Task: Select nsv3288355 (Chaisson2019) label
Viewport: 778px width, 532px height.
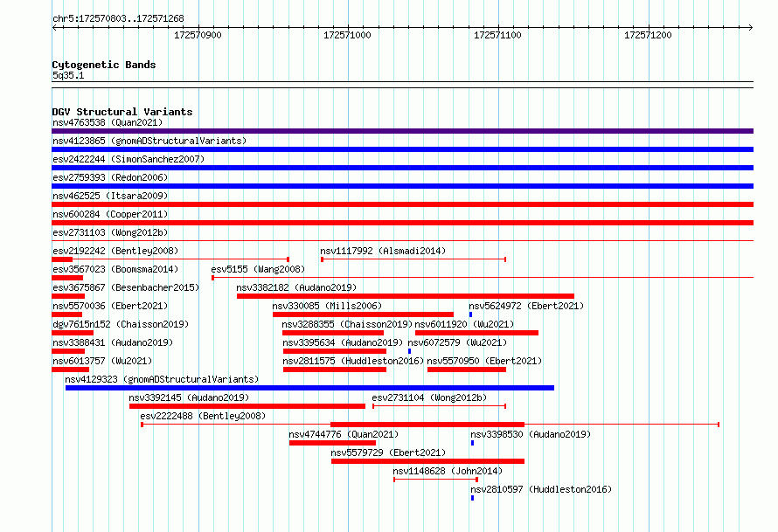Action: pos(347,324)
